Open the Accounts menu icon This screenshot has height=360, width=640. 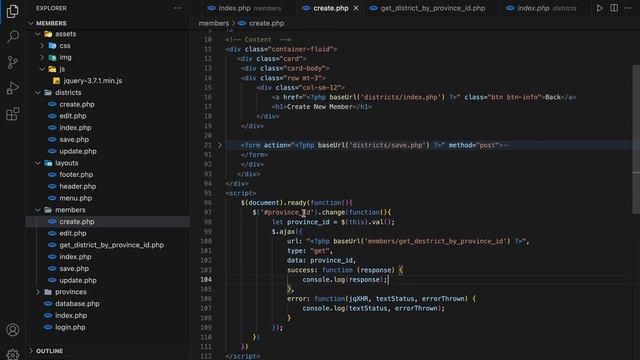13,329
